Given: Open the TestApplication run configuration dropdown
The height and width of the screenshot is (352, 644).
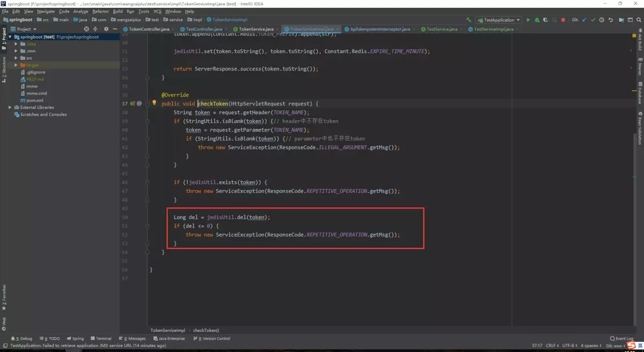Looking at the screenshot, I should [499, 20].
